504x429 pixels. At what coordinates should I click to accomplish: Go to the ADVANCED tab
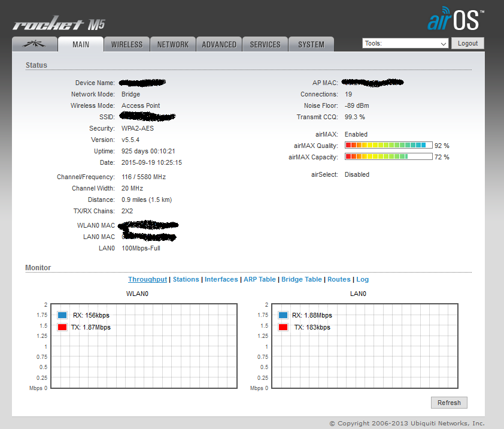coord(219,44)
